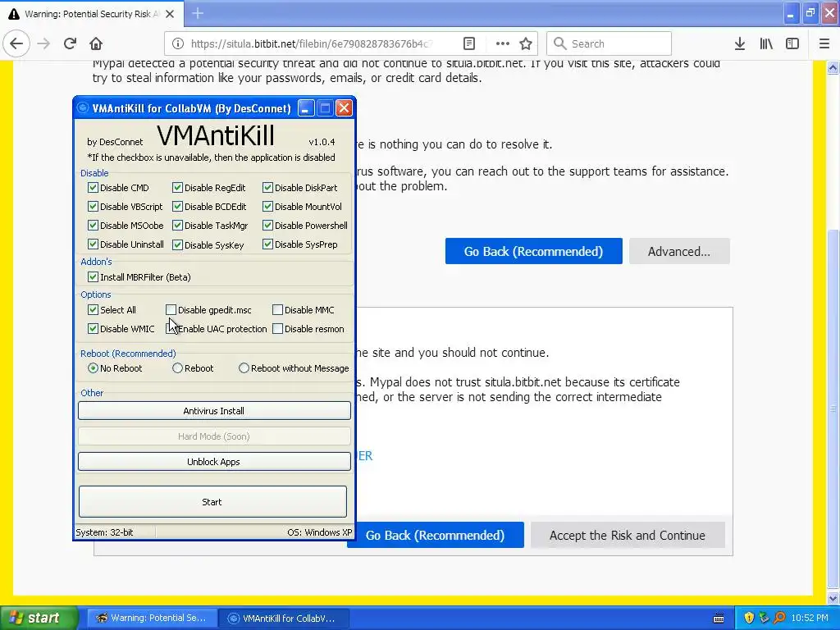840x630 pixels.
Task: Open the library icon in browser toolbar
Action: [766, 44]
